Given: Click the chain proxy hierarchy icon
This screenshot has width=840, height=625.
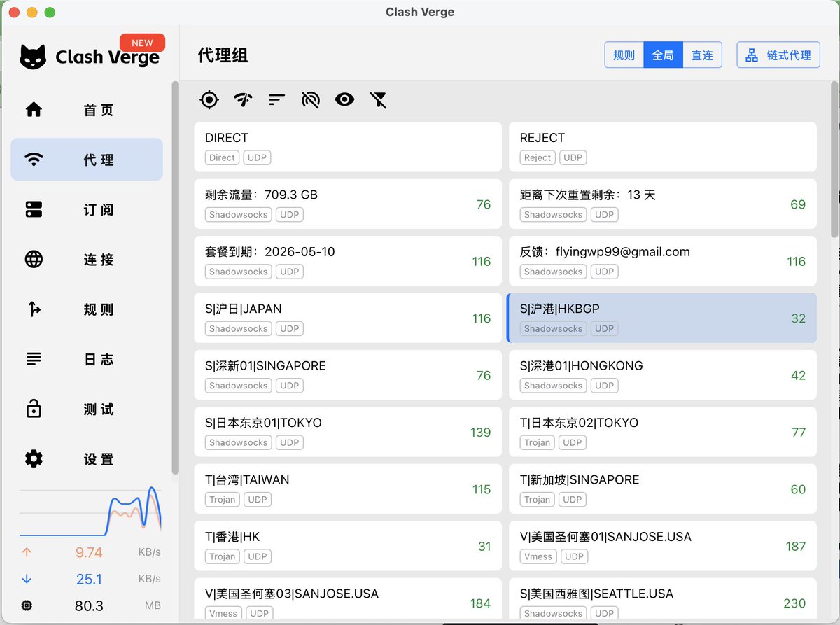Looking at the screenshot, I should click(x=752, y=55).
